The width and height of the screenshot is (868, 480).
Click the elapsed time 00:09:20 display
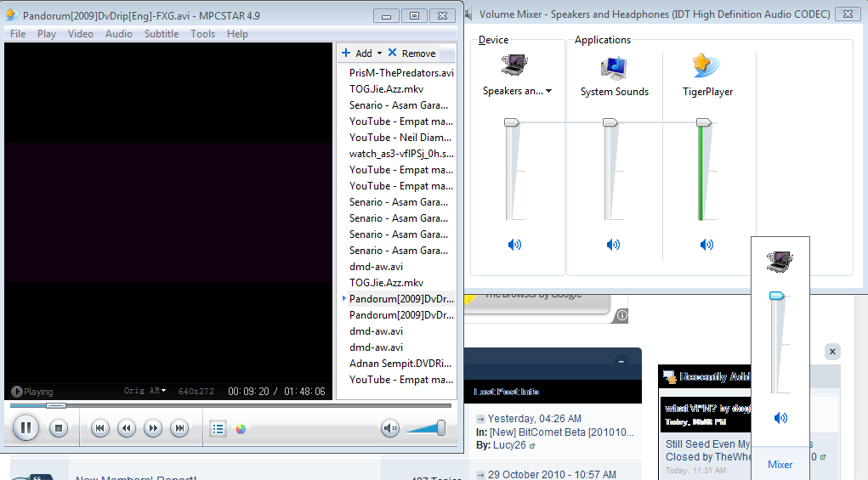pos(248,392)
